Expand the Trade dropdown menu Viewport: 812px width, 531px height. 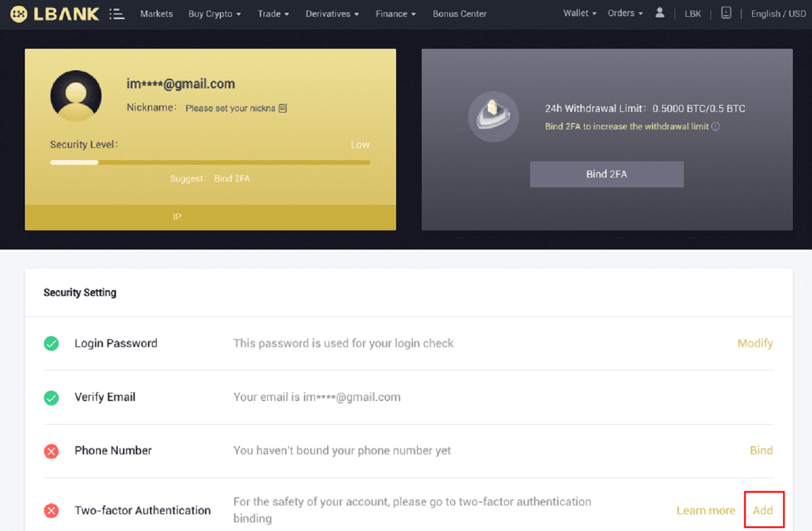273,14
